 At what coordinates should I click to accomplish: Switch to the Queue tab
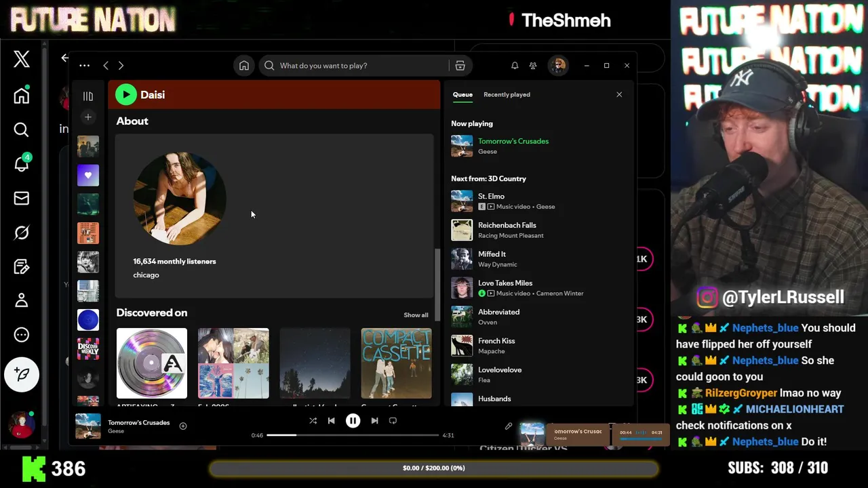click(x=462, y=95)
